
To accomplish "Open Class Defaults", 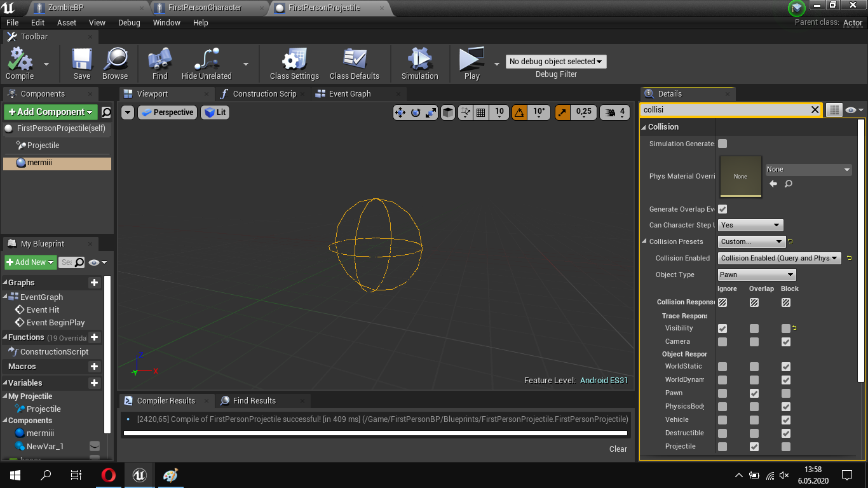I will click(x=355, y=64).
